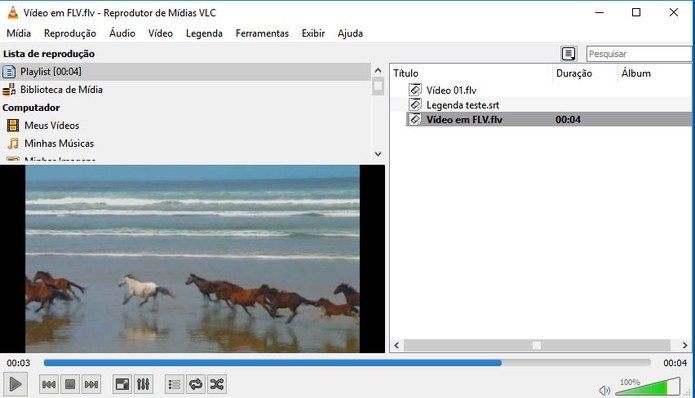Click the 00:04 duration cell
The image size is (695, 398).
[568, 120]
